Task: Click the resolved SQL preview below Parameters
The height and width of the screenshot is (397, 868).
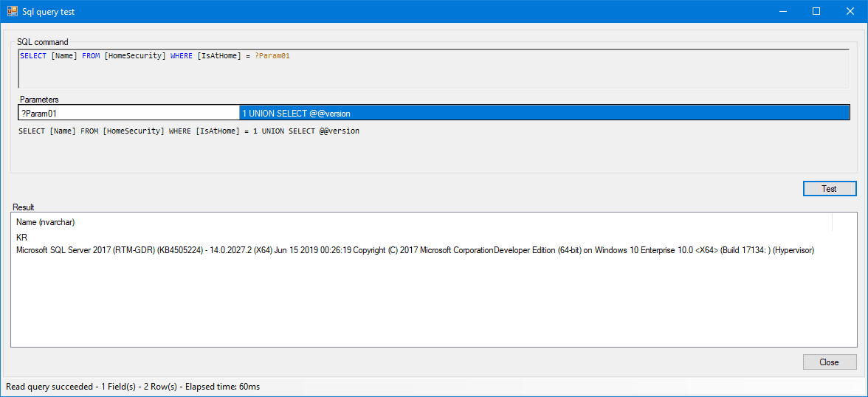Action: point(189,131)
